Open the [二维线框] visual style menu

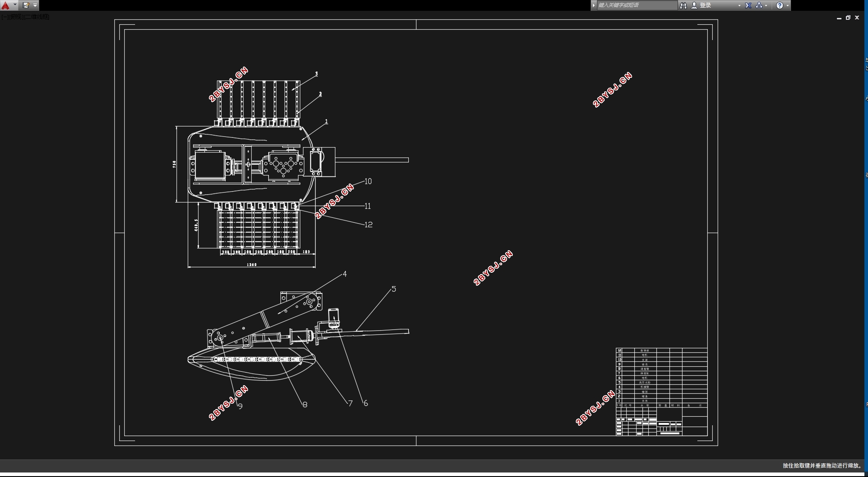click(36, 17)
